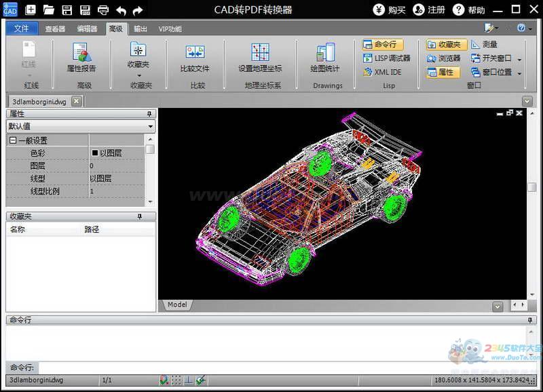The image size is (543, 392).
Task: Pin the 属性 properties panel
Action: point(149,114)
